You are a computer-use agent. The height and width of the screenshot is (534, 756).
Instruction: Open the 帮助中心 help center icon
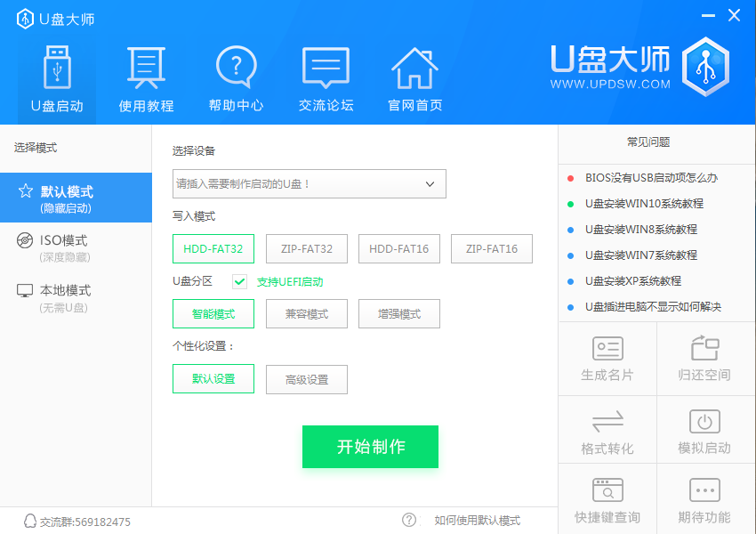point(234,76)
